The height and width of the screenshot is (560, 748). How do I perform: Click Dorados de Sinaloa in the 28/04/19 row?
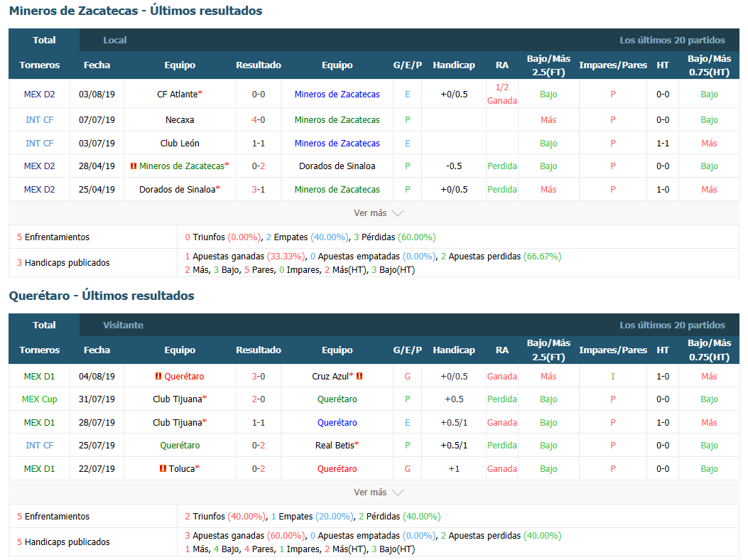[337, 166]
